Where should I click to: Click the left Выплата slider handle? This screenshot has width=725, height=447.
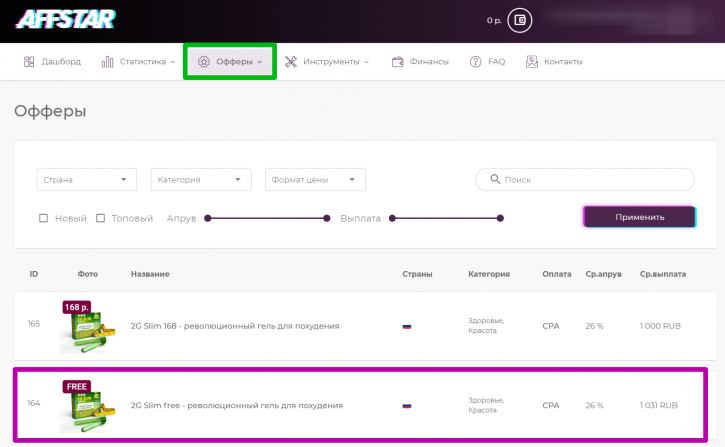tap(392, 218)
